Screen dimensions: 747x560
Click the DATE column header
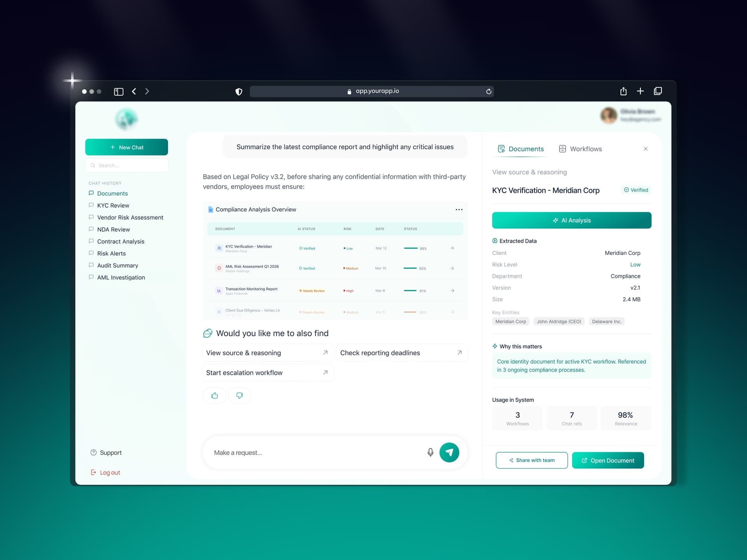[x=380, y=229]
